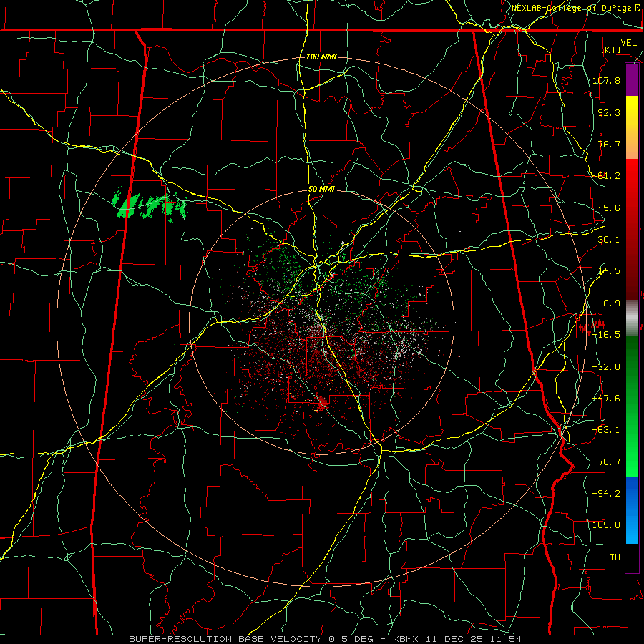Image resolution: width=644 pixels, height=644 pixels.
Task: Click the "11:54" time stamp in the caption
Action: (x=507, y=639)
